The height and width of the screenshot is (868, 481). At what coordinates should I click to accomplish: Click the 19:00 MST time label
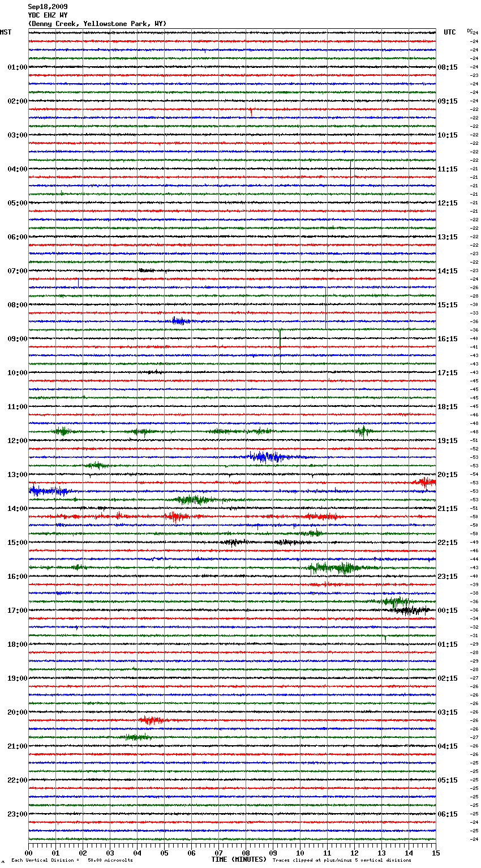coord(18,678)
